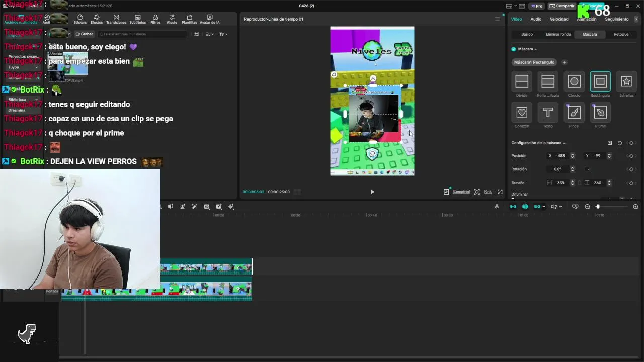Open the Efectos panel

(x=97, y=19)
